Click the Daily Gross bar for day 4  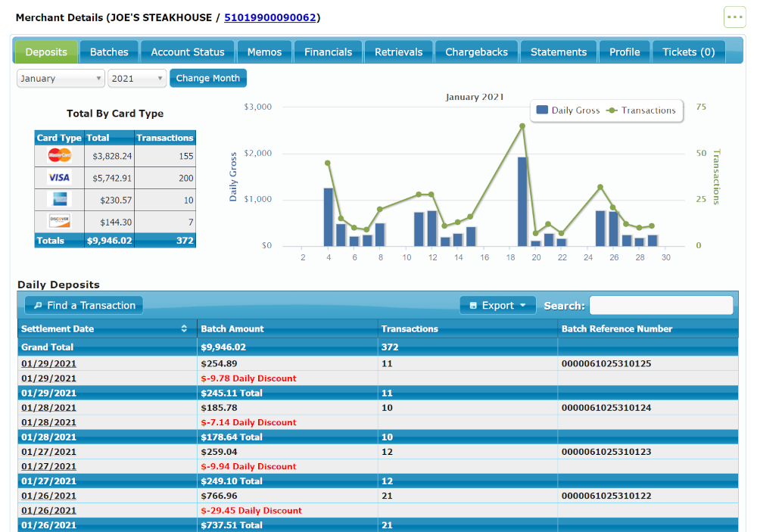pos(329,217)
